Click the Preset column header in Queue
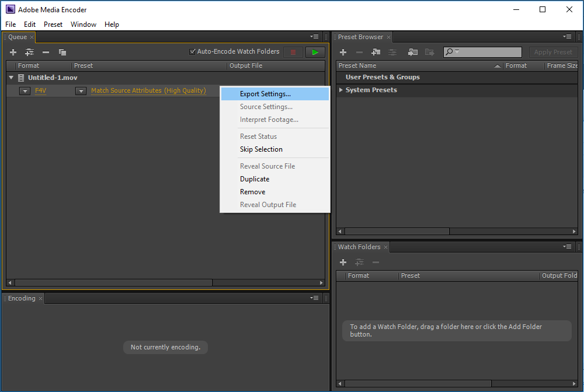The image size is (584, 392). coord(149,65)
